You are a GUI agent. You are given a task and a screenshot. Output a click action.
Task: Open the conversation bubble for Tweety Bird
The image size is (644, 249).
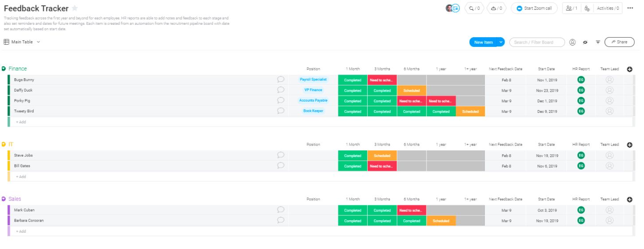281,111
